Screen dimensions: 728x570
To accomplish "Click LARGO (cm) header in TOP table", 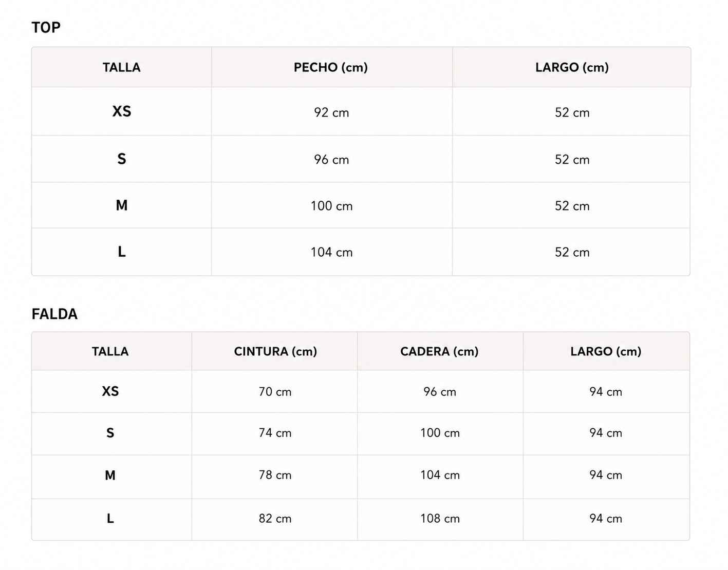I will tap(572, 67).
